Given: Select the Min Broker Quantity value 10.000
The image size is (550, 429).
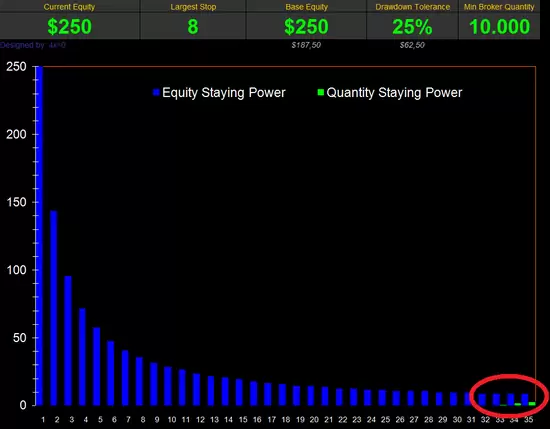Looking at the screenshot, I should [x=499, y=27].
